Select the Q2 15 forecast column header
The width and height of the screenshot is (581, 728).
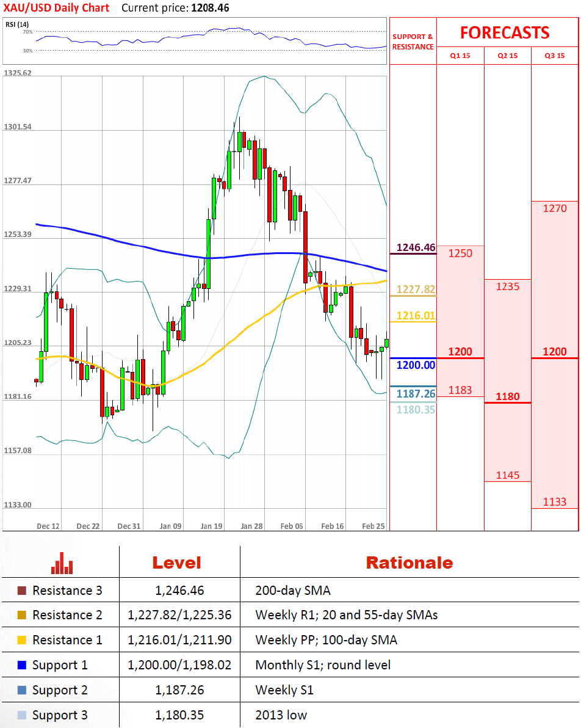pos(508,56)
